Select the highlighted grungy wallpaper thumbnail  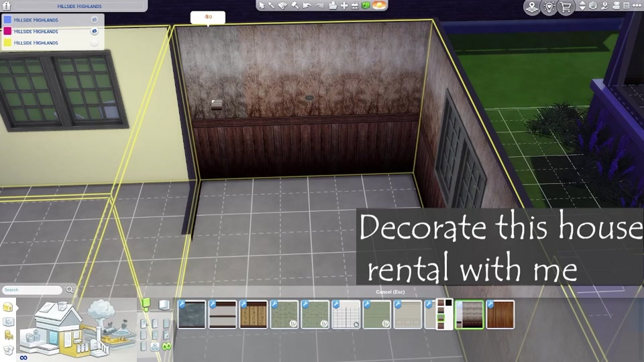[469, 314]
